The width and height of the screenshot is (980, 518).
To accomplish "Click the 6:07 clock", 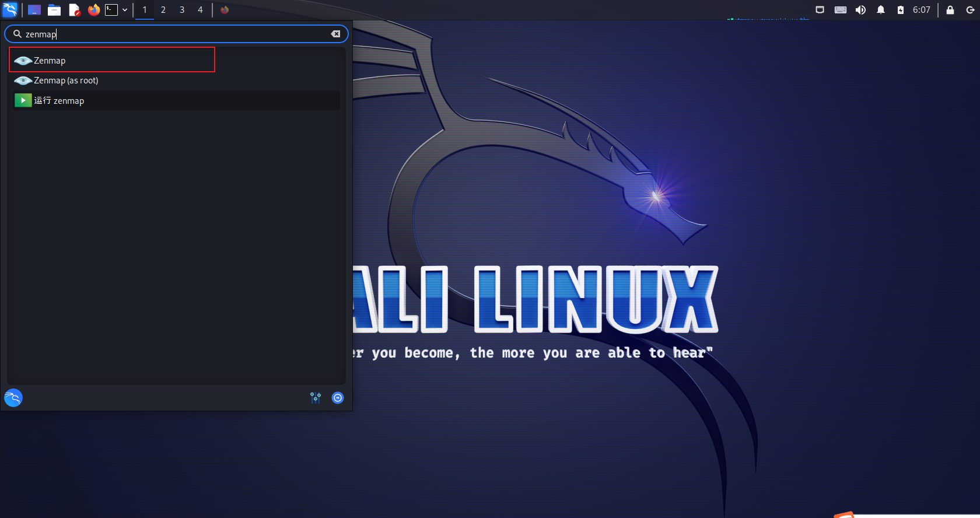I will click(922, 10).
